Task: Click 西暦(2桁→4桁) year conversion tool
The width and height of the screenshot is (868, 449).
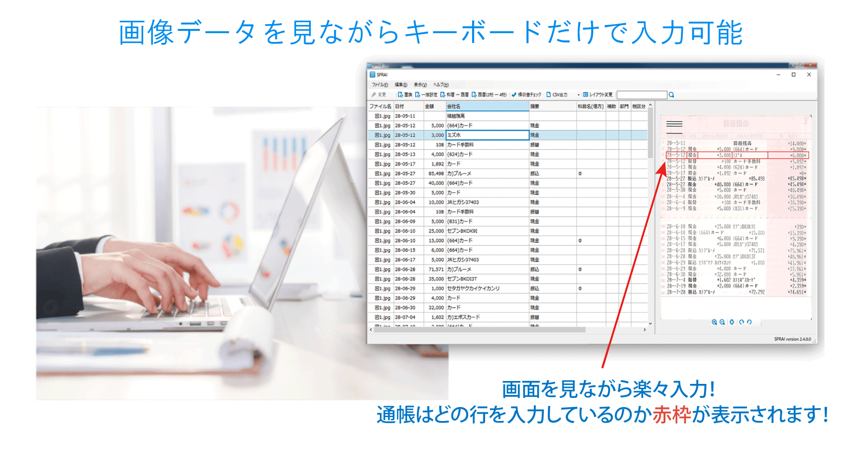Action: tap(489, 95)
